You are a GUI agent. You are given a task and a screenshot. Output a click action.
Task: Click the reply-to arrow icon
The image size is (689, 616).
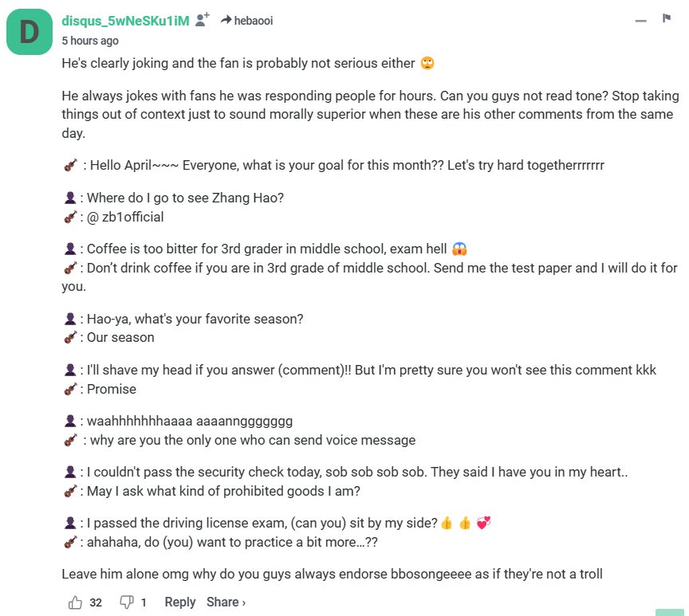coord(226,20)
